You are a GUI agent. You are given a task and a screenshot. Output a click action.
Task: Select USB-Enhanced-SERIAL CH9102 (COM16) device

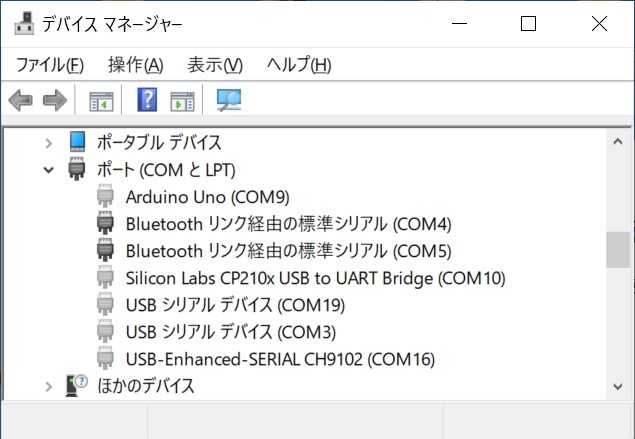280,359
